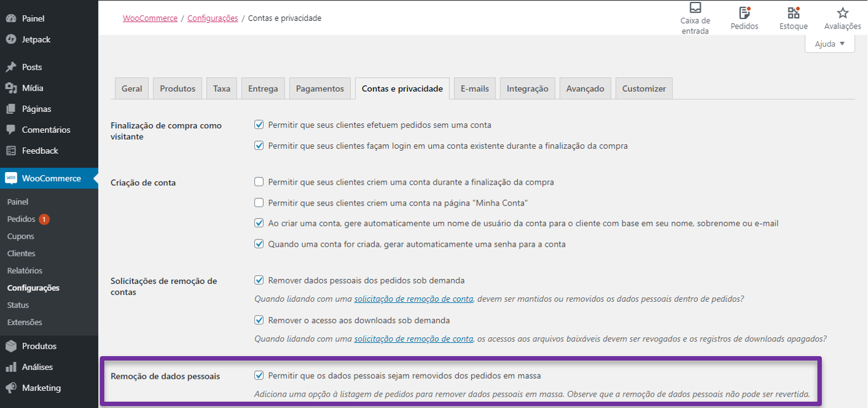Click the Feedback menu label
The width and height of the screenshot is (868, 408).
[x=40, y=151]
